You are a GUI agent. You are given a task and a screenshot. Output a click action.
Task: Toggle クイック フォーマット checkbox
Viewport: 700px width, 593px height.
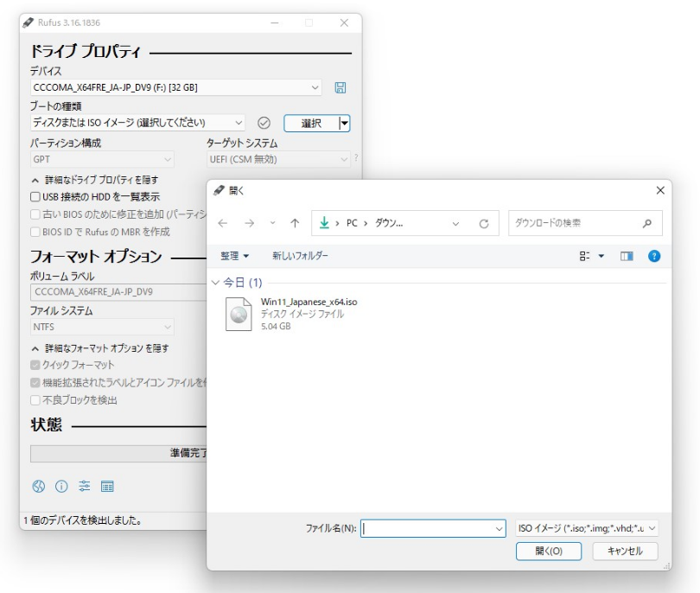coord(35,365)
